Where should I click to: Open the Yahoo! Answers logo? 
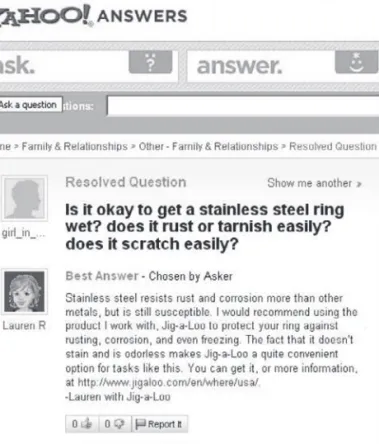tap(93, 16)
